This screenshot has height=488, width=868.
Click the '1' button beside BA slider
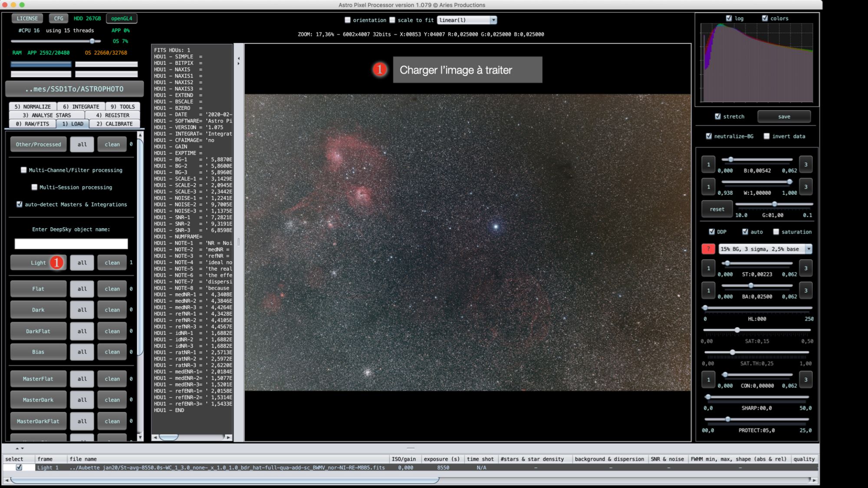coord(708,290)
